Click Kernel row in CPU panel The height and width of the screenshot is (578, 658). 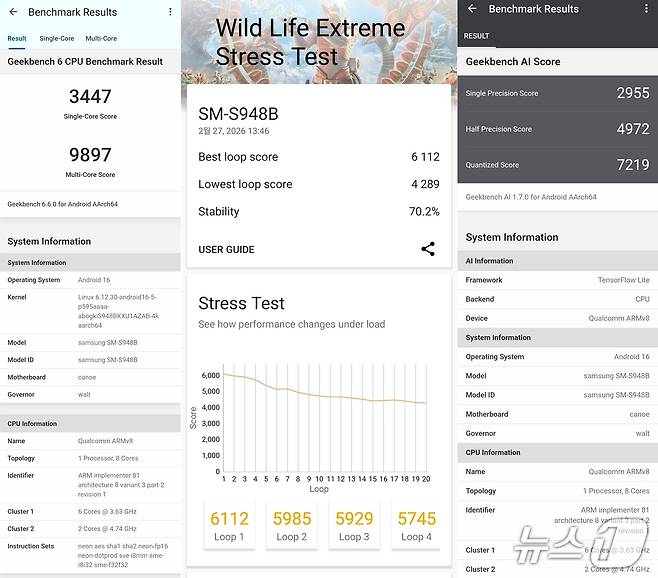point(90,311)
